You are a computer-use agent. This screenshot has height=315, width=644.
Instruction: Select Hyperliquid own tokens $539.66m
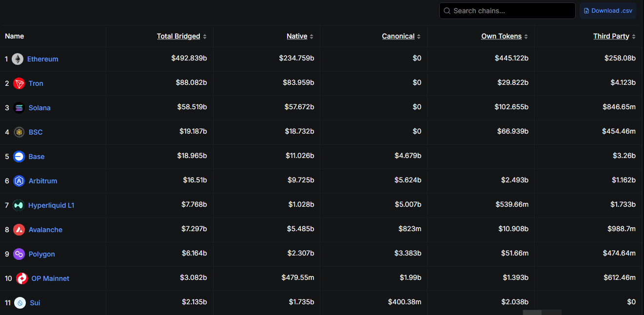512,204
